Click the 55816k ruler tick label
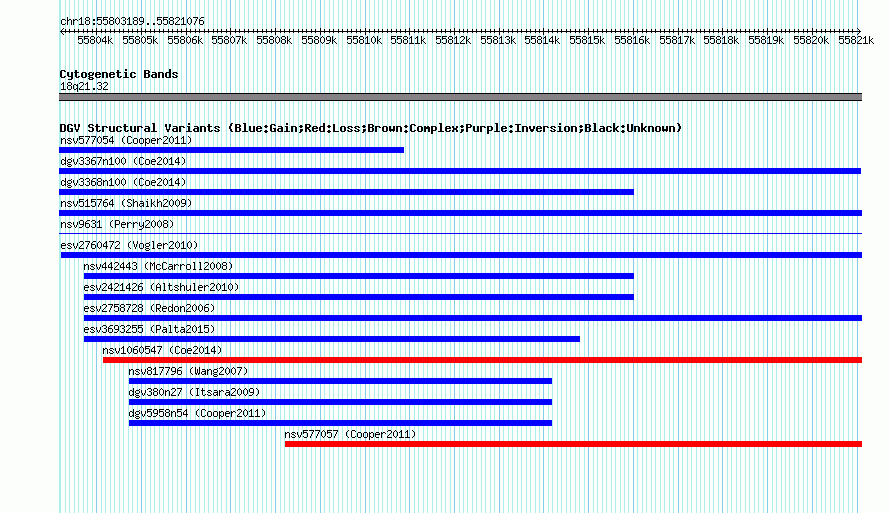The width and height of the screenshot is (890, 513). click(632, 40)
